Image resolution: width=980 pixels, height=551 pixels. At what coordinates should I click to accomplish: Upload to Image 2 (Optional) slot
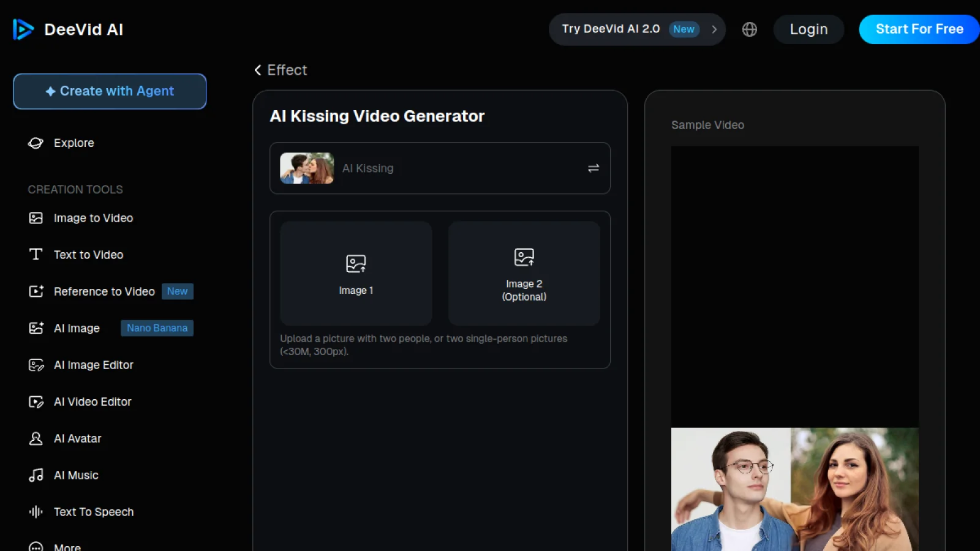tap(524, 273)
